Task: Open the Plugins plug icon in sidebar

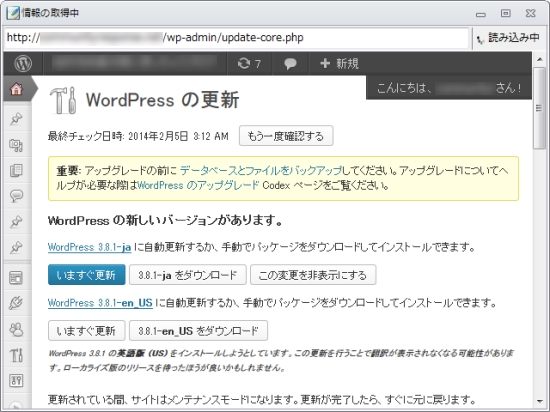Action: (x=16, y=303)
